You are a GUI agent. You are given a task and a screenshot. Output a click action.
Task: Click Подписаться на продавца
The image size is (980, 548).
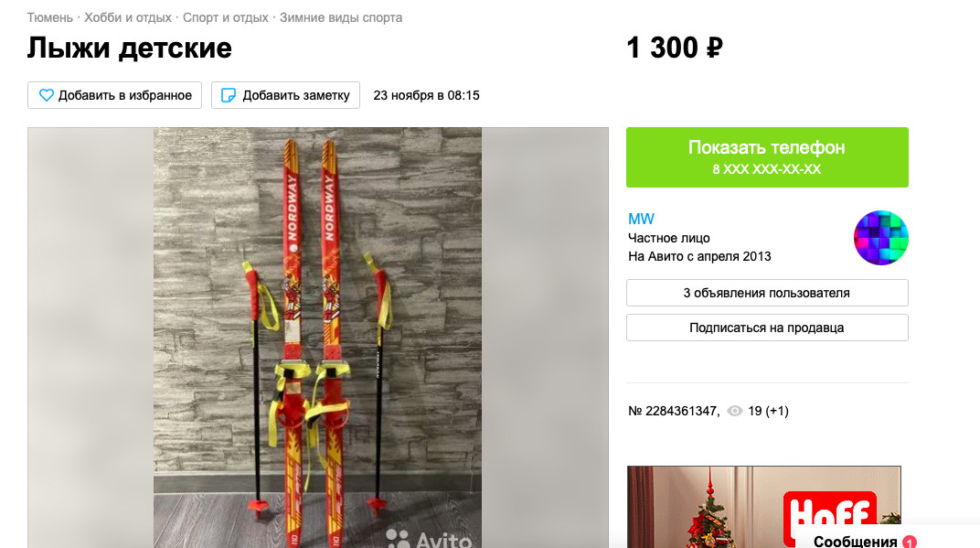tap(767, 328)
